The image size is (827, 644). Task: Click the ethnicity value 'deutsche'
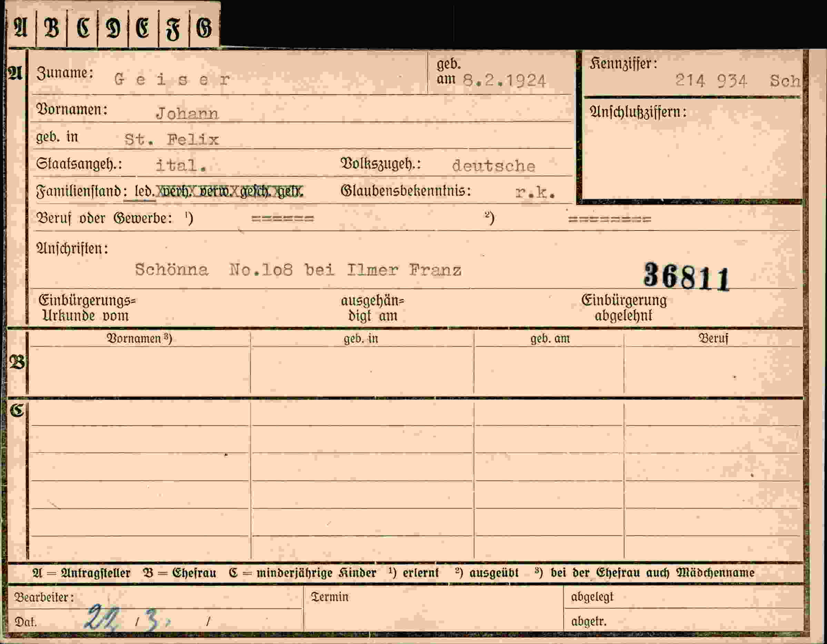[494, 166]
